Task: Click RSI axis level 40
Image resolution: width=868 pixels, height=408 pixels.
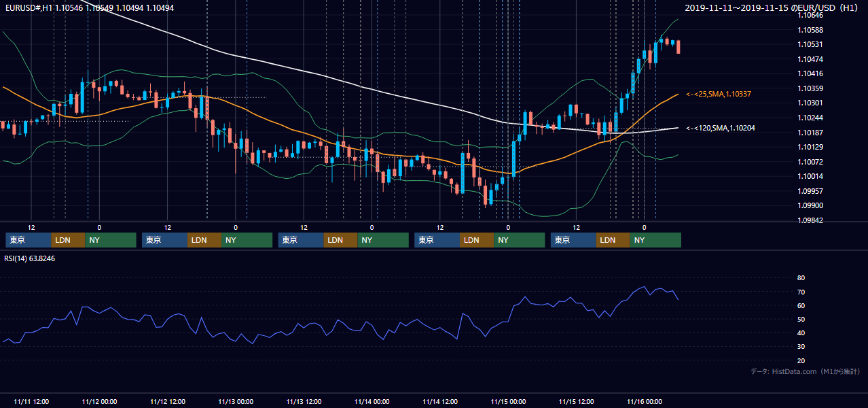Action: (801, 333)
